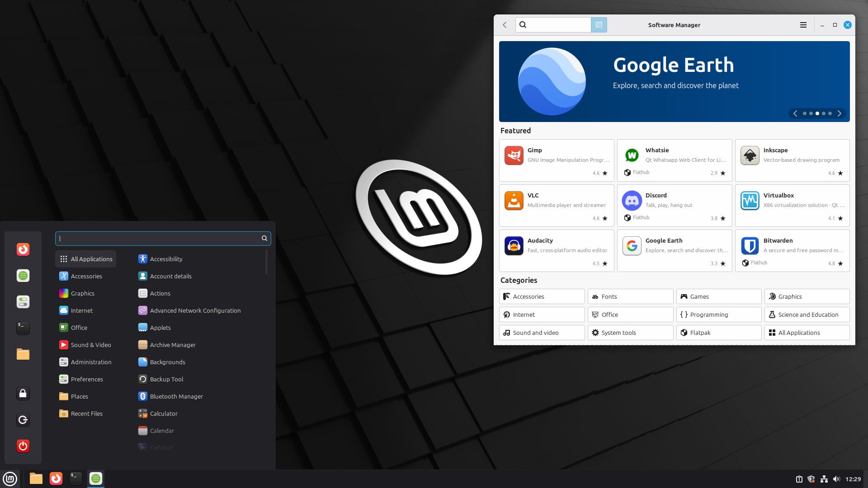
Task: Go back with the previous banner chevron
Action: click(795, 113)
